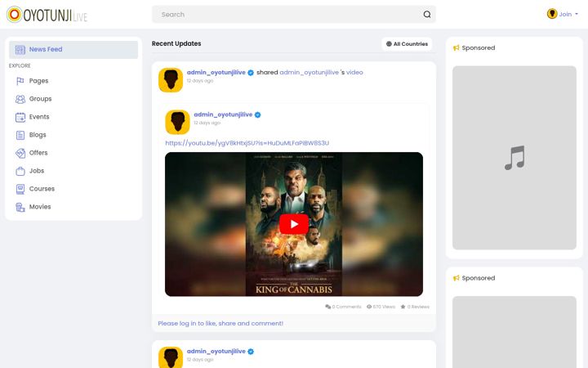This screenshot has height=368, width=588.
Task: Open Offers from Explore menu
Action: coord(38,153)
